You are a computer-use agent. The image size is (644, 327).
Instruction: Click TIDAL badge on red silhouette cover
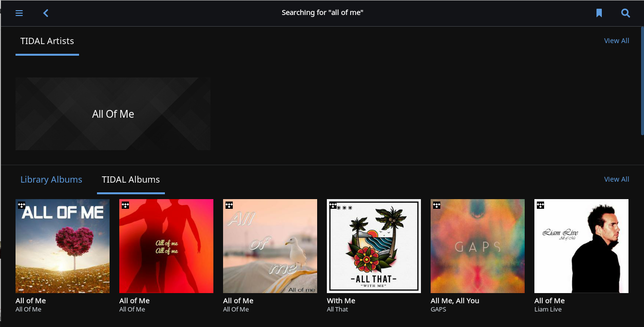125,205
